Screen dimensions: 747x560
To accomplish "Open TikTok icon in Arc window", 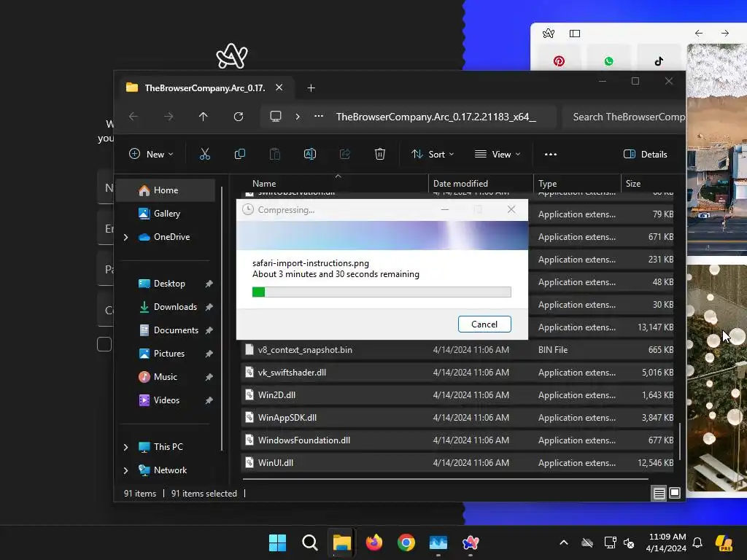I will pyautogui.click(x=659, y=61).
